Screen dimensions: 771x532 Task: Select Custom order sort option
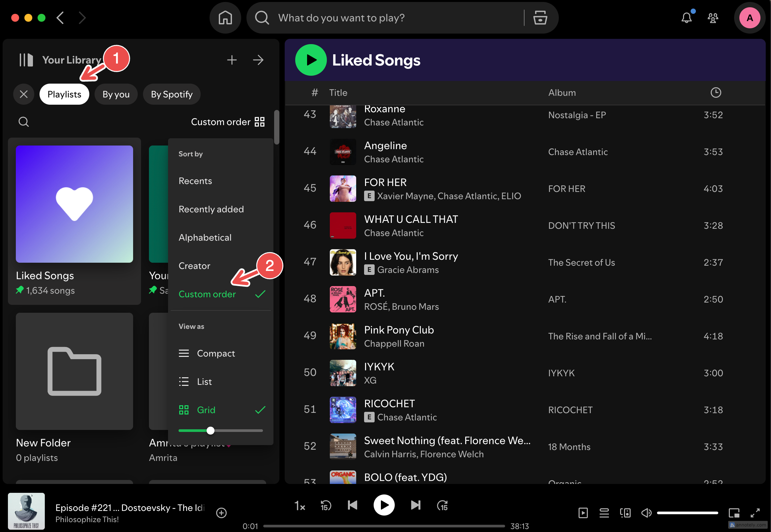(x=208, y=294)
